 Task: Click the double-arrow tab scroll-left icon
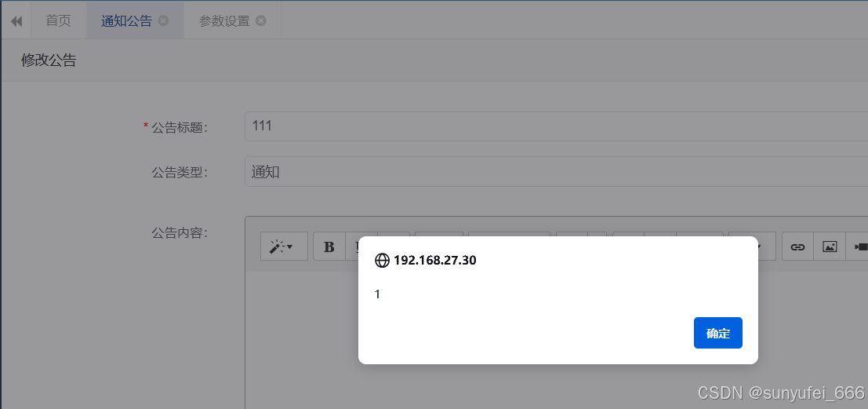[x=16, y=21]
